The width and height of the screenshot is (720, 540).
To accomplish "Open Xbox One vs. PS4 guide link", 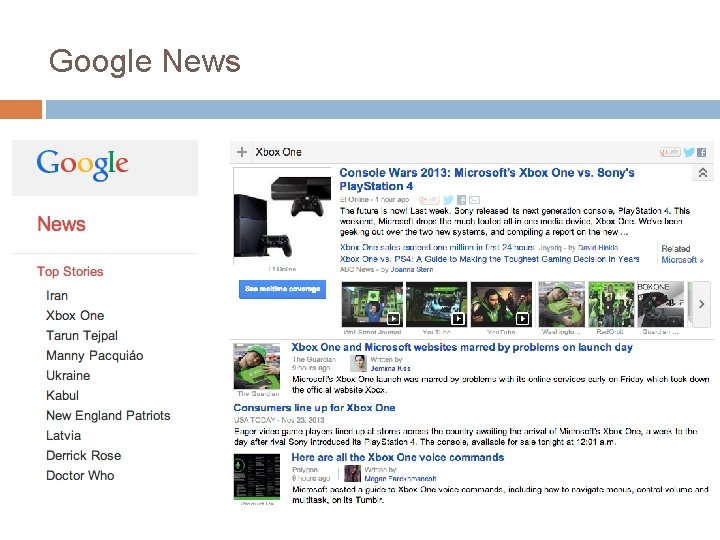I will 489,259.
